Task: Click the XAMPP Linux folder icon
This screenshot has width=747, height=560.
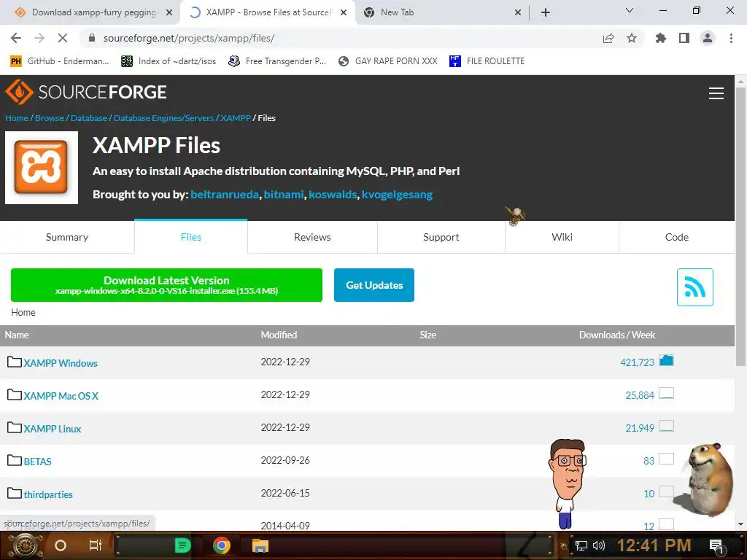Action: coord(15,427)
